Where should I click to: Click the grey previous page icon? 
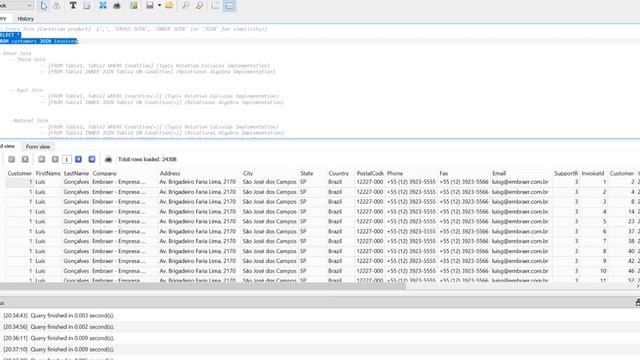click(x=55, y=159)
